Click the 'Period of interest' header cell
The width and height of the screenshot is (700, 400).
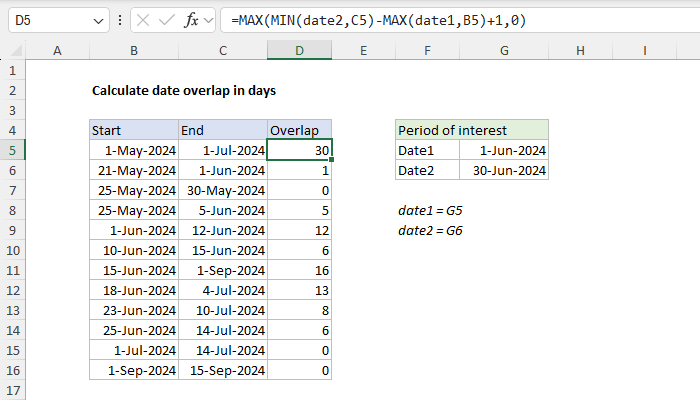pyautogui.click(x=472, y=130)
